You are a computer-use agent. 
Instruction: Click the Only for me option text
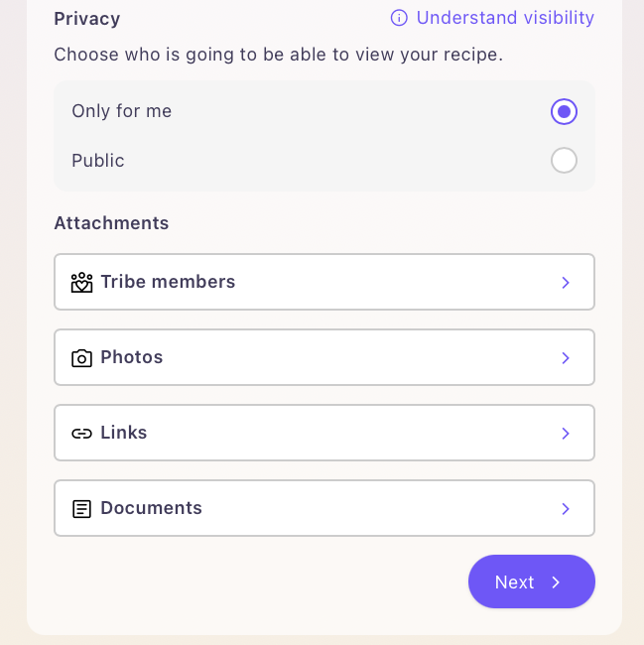tap(121, 111)
